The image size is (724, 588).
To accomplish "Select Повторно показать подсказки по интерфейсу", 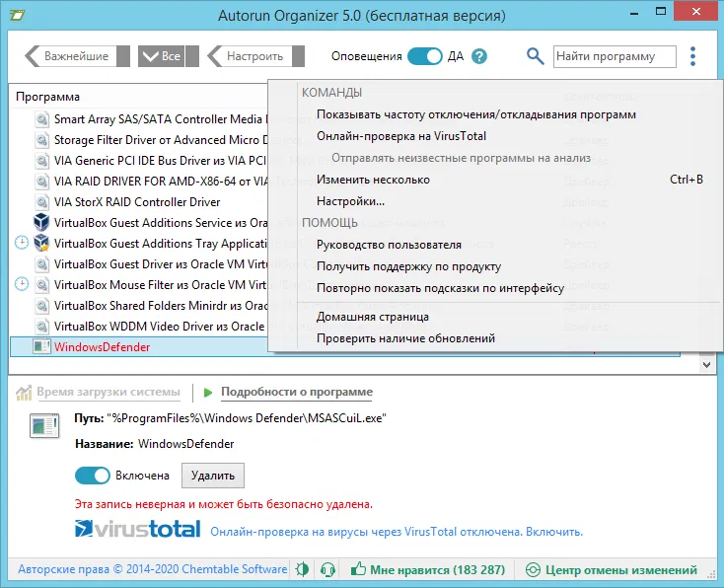I will coord(440,288).
